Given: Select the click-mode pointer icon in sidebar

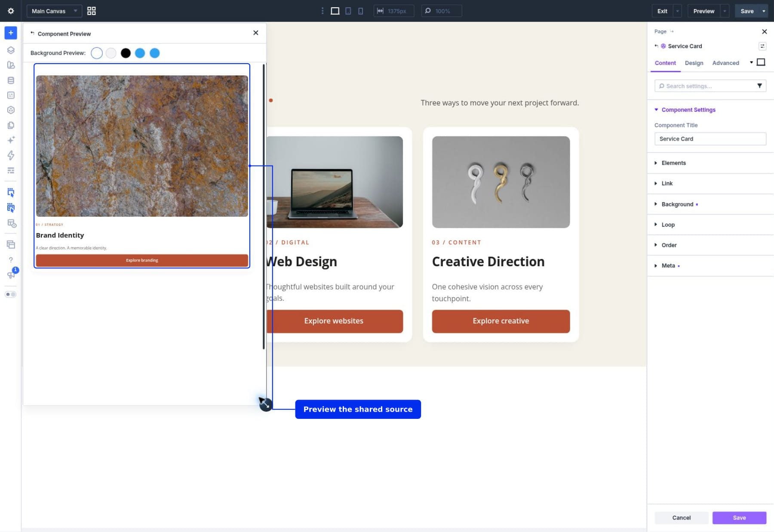Looking at the screenshot, I should click(11, 192).
